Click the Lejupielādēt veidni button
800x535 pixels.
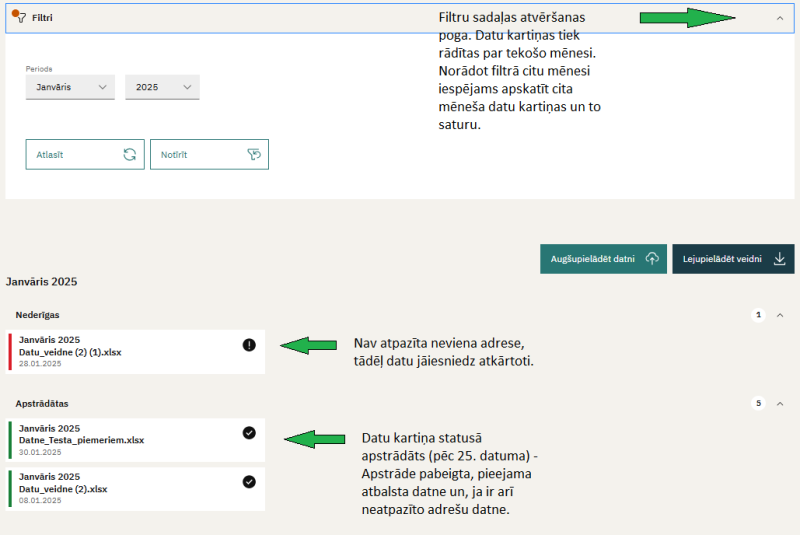(733, 259)
